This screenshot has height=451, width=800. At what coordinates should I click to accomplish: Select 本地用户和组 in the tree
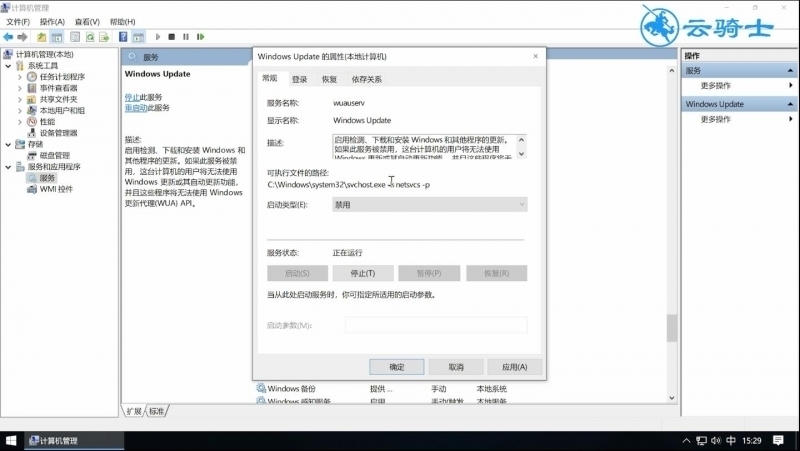[x=62, y=110]
